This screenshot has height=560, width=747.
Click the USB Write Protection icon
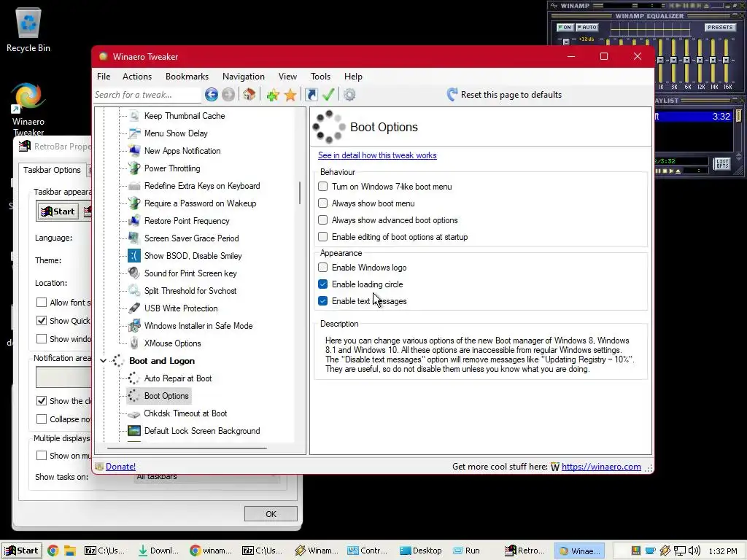(134, 308)
